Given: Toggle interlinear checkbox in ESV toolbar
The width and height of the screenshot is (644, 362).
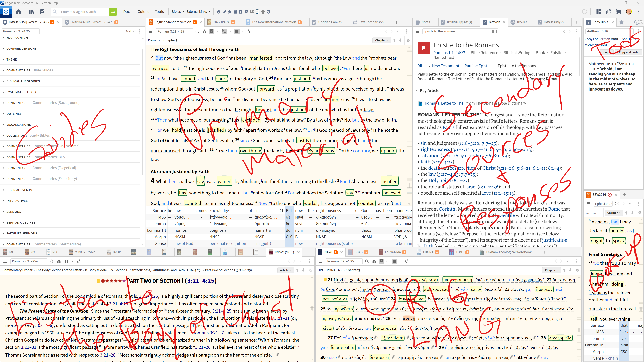Looking at the screenshot, I should [212, 31].
